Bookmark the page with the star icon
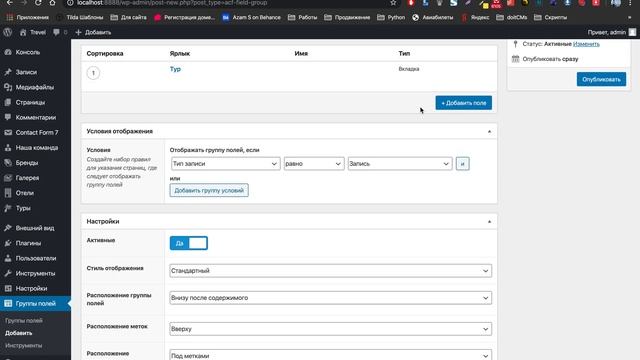The width and height of the screenshot is (640, 360). pos(393,3)
